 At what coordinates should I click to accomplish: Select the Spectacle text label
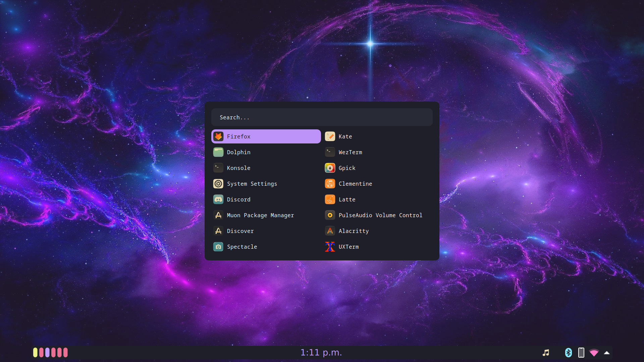pos(242,247)
